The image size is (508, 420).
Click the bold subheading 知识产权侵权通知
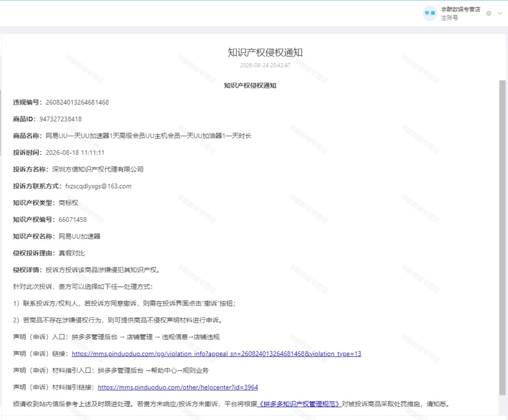coord(250,86)
